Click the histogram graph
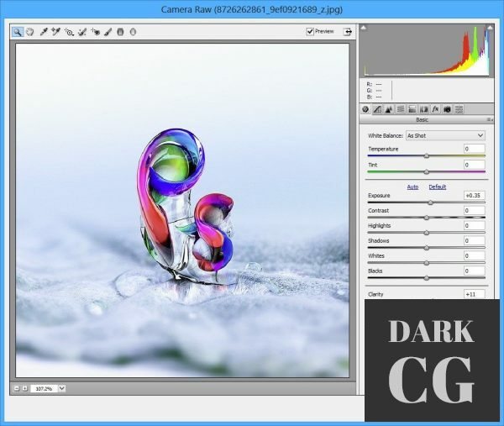This screenshot has height=426, width=504. coord(427,50)
